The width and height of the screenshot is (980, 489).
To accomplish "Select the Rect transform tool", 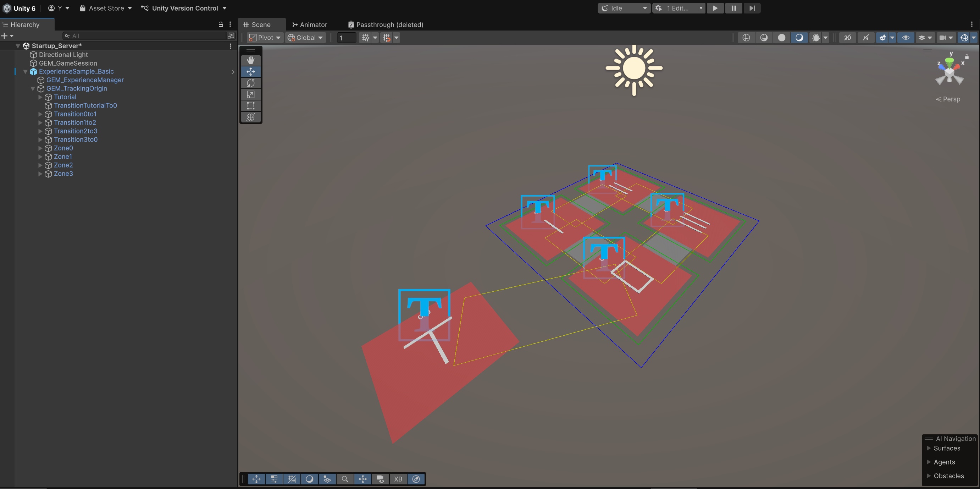I will pyautogui.click(x=250, y=106).
